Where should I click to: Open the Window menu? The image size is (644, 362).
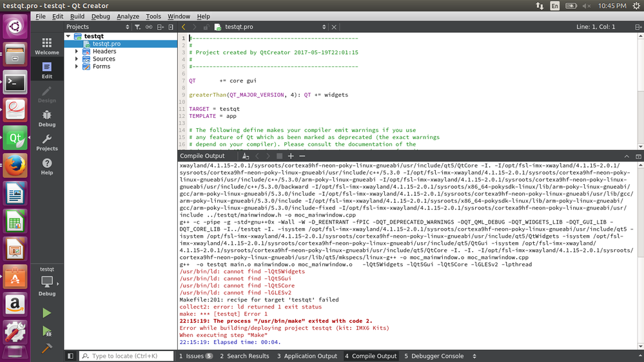[179, 16]
